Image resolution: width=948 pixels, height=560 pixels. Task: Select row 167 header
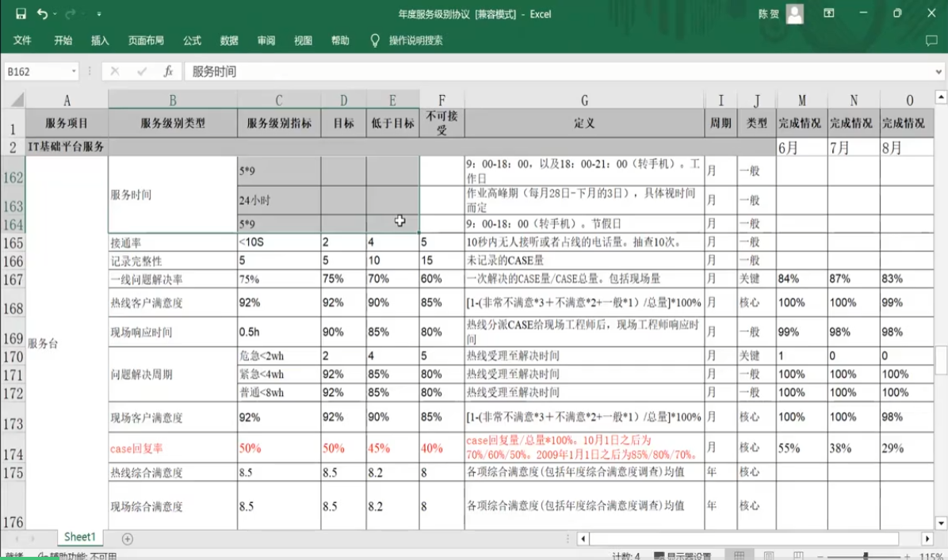click(x=13, y=279)
